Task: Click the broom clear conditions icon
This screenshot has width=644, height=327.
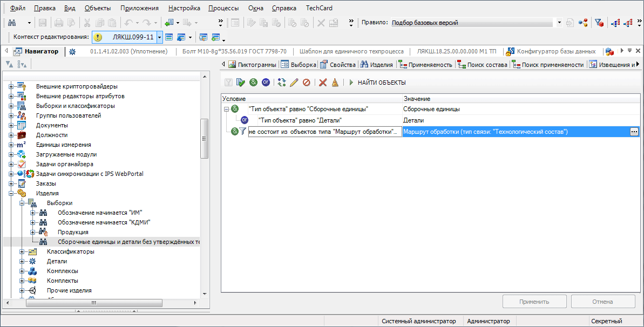Action: [335, 83]
